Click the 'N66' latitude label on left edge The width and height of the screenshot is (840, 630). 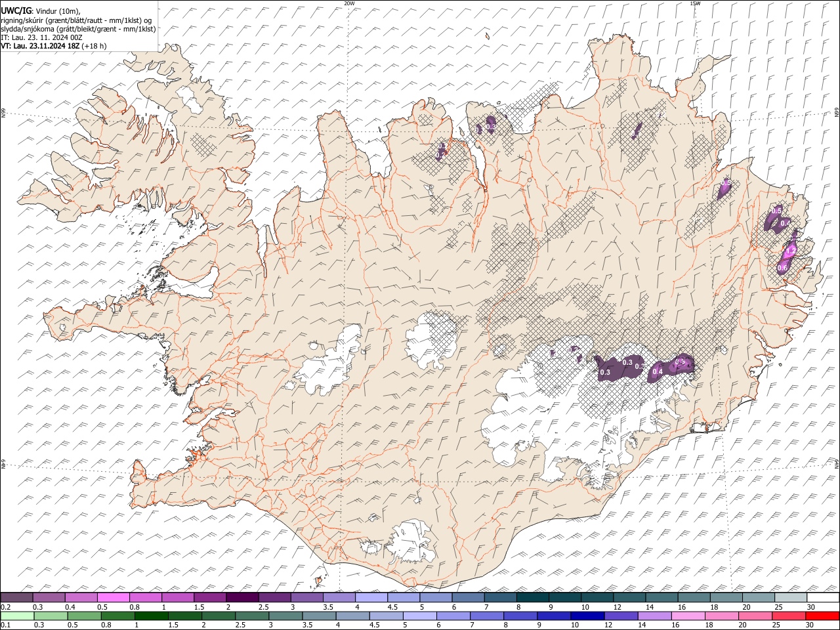pyautogui.click(x=3, y=113)
